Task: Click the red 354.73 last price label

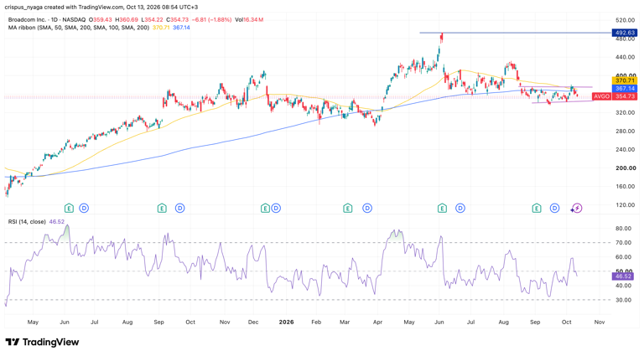Action: pyautogui.click(x=624, y=96)
